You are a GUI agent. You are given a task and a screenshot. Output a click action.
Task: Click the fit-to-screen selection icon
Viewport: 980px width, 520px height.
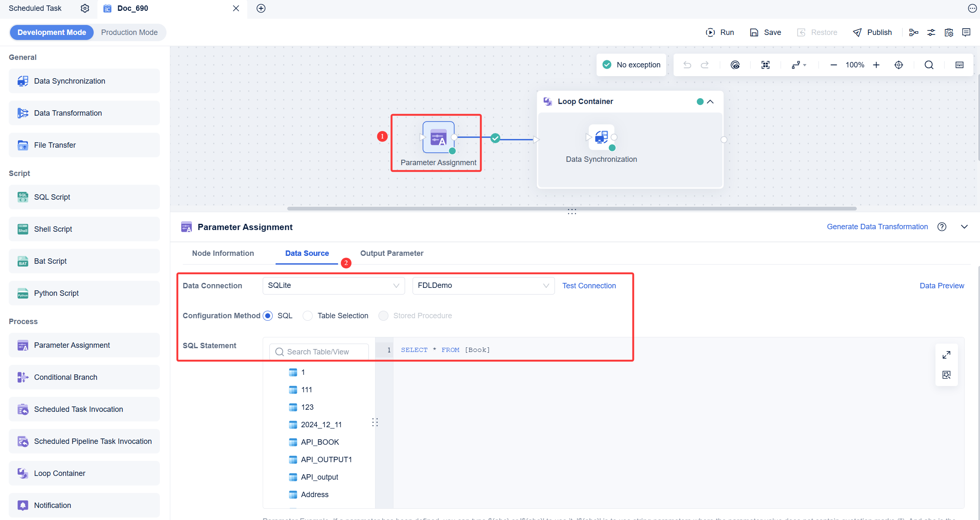(x=765, y=65)
